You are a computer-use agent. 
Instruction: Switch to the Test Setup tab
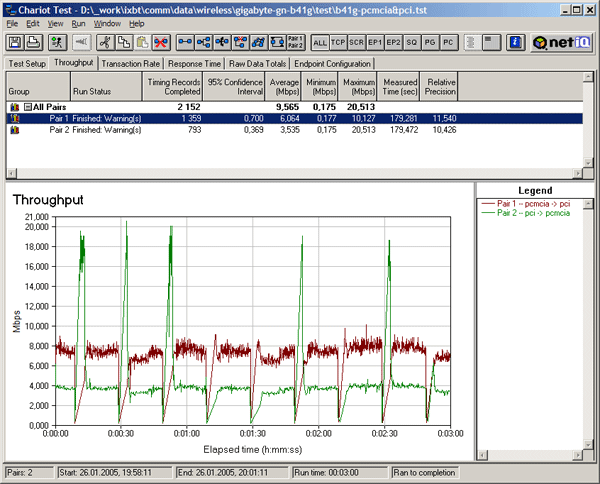coord(27,63)
